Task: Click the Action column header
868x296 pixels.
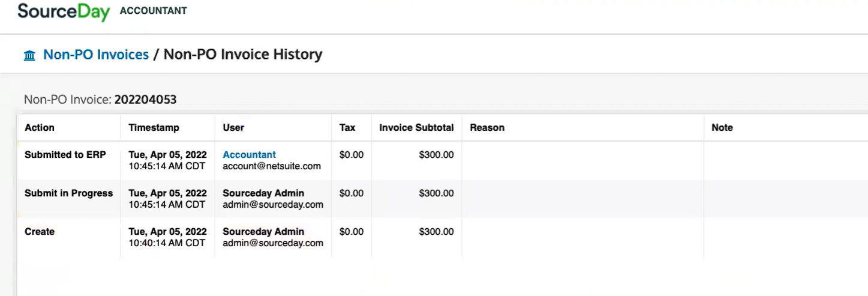Action: (x=40, y=128)
